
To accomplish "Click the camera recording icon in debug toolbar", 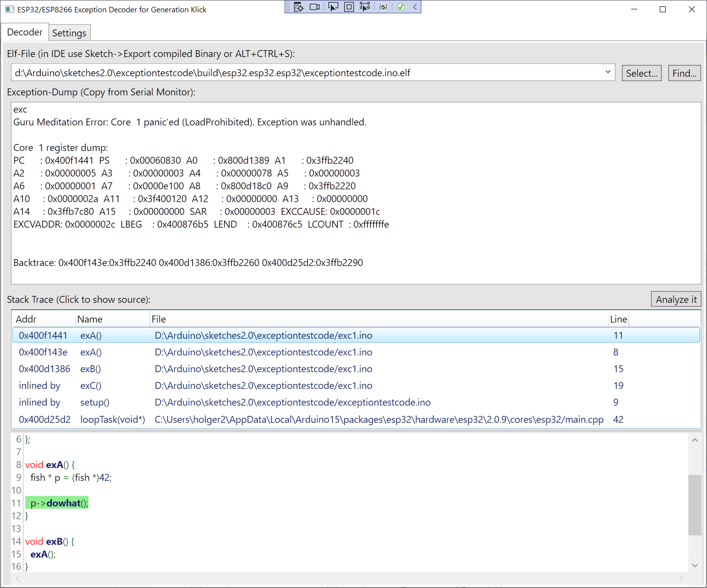I will (x=315, y=7).
